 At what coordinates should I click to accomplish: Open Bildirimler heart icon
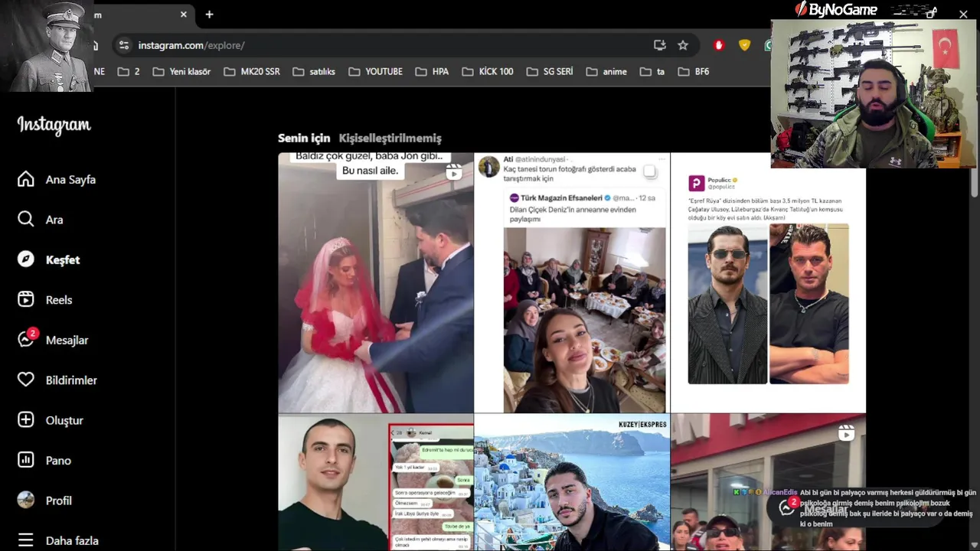click(x=26, y=380)
